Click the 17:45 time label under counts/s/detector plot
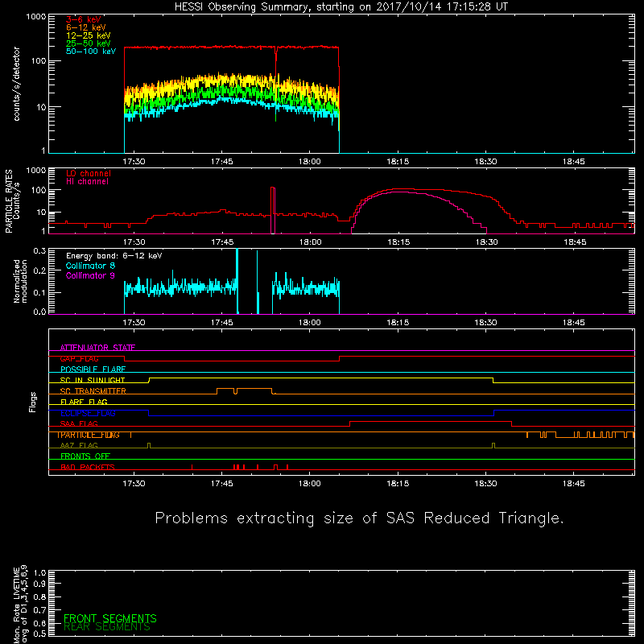 222,162
